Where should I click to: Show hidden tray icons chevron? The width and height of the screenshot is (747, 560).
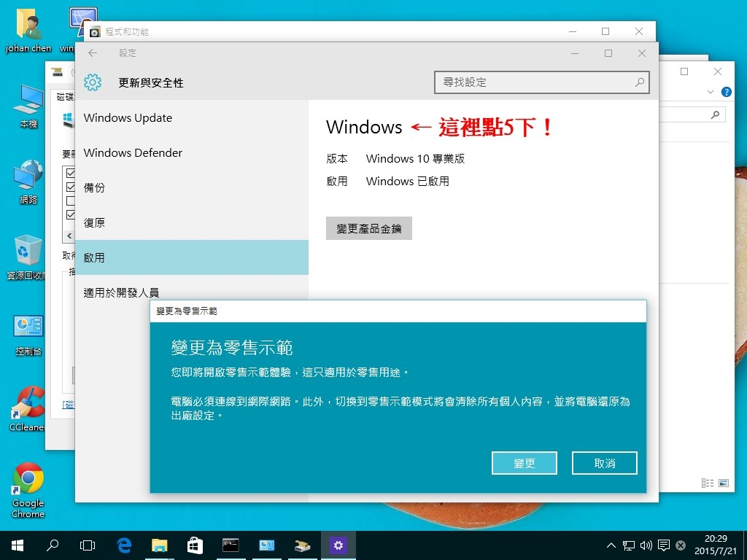coord(611,545)
